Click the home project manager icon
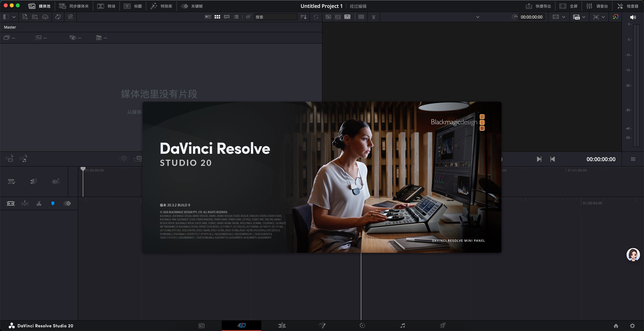The height and width of the screenshot is (331, 644). (x=616, y=325)
